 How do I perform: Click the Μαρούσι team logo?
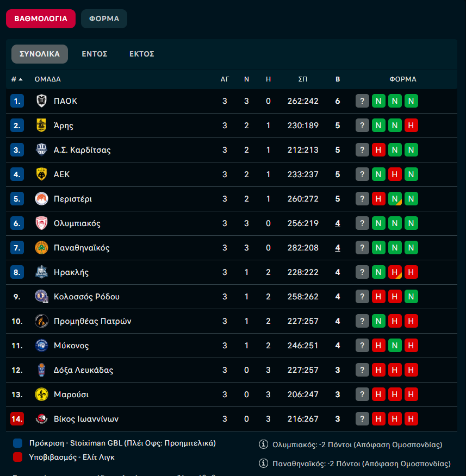(41, 394)
